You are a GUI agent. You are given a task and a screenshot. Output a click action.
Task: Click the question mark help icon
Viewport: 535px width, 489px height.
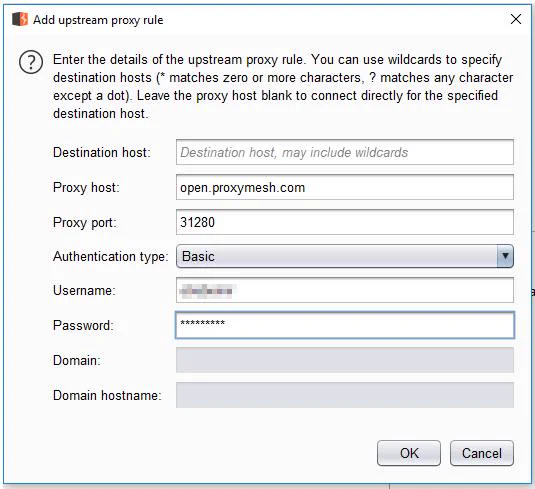point(31,62)
